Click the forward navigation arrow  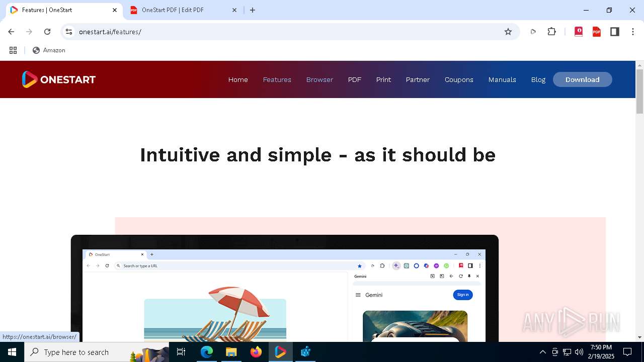(x=29, y=32)
